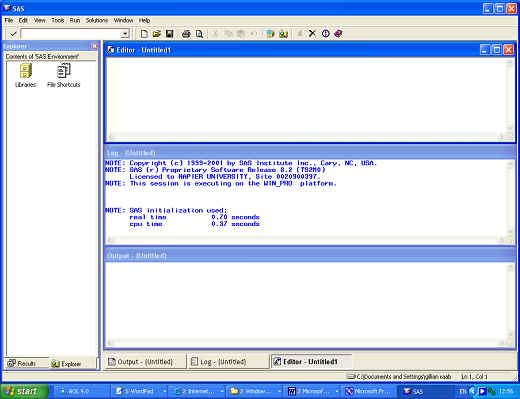Minimize the Editor - Untitled1 window

pyautogui.click(x=485, y=50)
